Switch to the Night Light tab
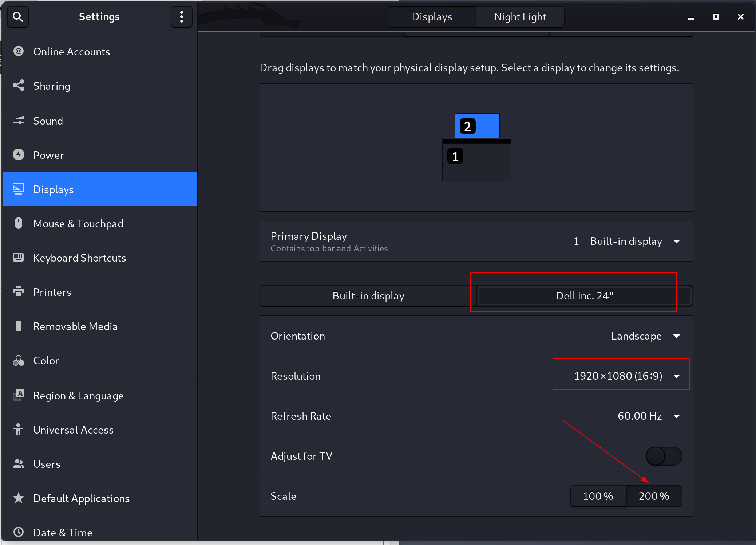Image resolution: width=756 pixels, height=545 pixels. (520, 17)
